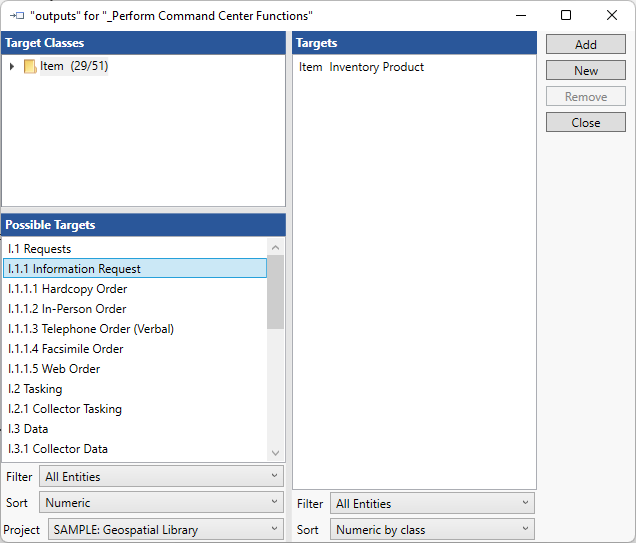The image size is (636, 543).
Task: Open the Targets Filter All Entities dropdown
Action: coord(431,504)
